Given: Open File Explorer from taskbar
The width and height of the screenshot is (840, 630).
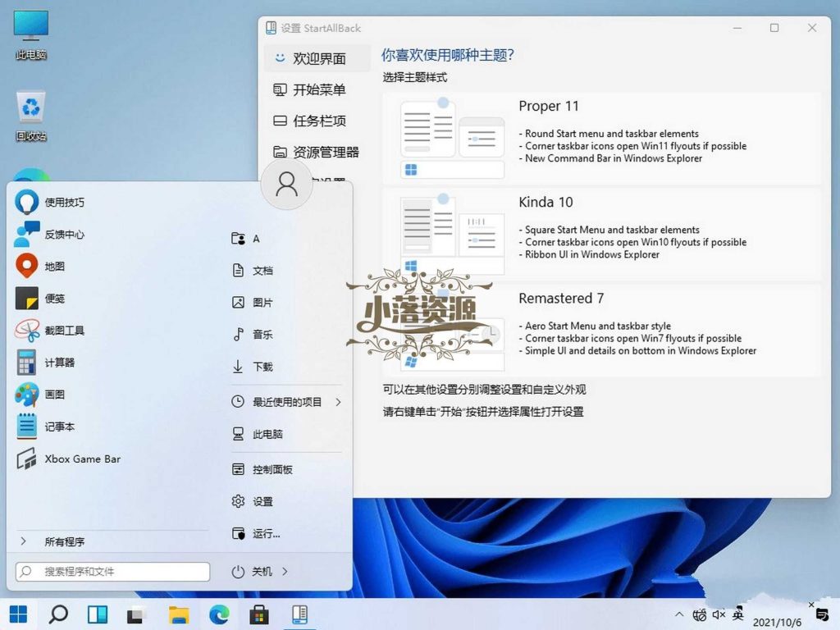Looking at the screenshot, I should (179, 614).
